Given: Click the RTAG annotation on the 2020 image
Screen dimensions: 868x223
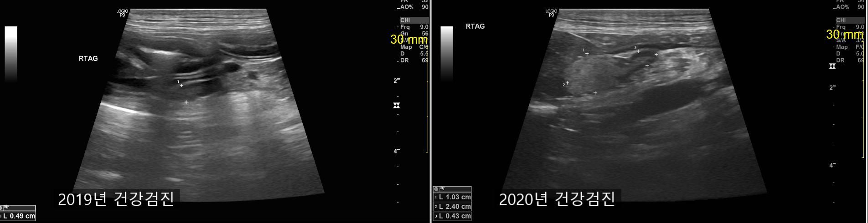Looking at the screenshot, I should tap(475, 26).
